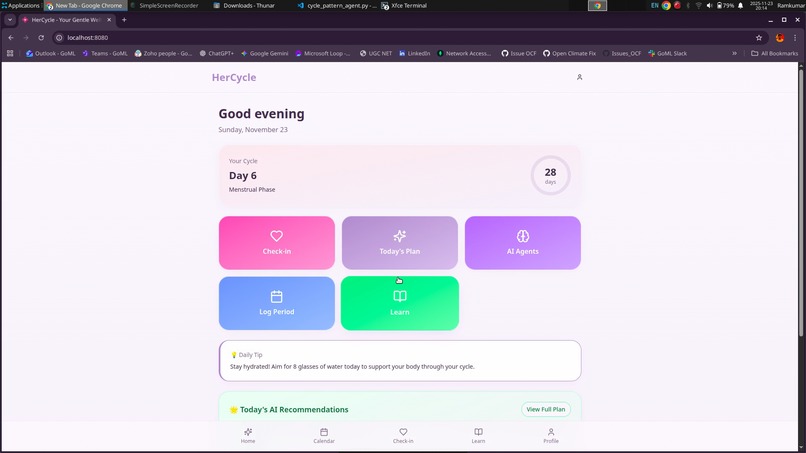Click the red recorder tray icon
The height and width of the screenshot is (453, 806).
pyautogui.click(x=677, y=5)
